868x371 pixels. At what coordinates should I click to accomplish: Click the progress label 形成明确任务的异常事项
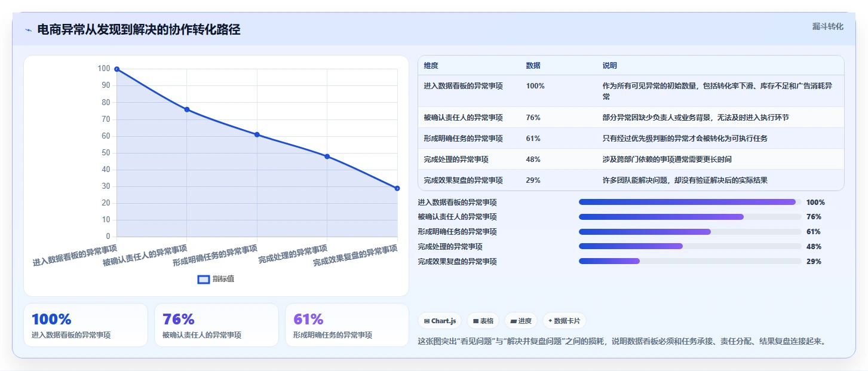point(457,232)
